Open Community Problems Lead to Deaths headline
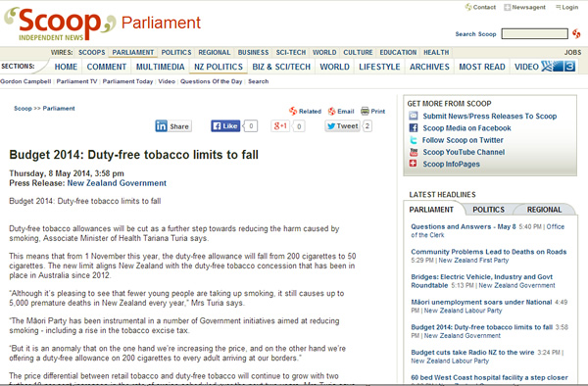 pos(489,252)
